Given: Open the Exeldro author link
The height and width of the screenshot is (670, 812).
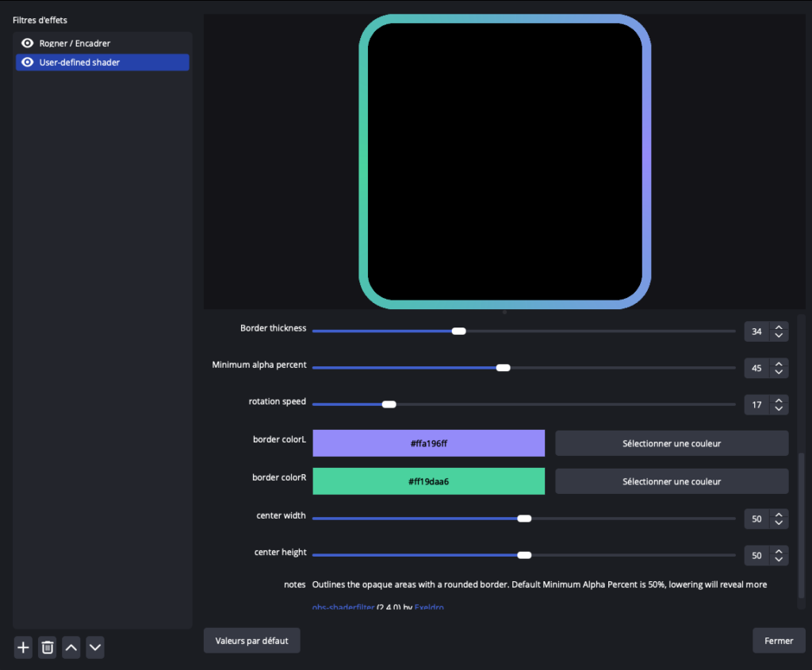Looking at the screenshot, I should (x=429, y=607).
